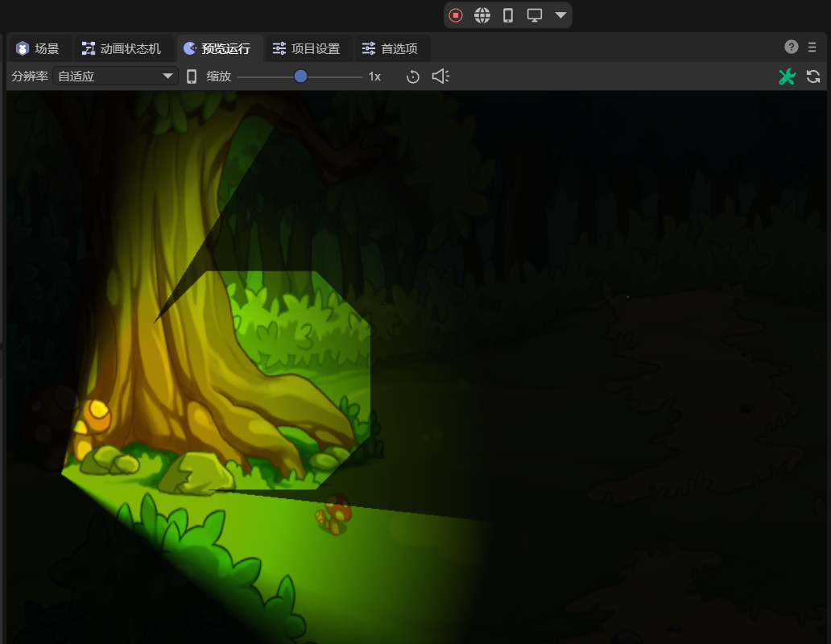Go to the 首选项 tab
This screenshot has width=831, height=644.
pos(391,48)
